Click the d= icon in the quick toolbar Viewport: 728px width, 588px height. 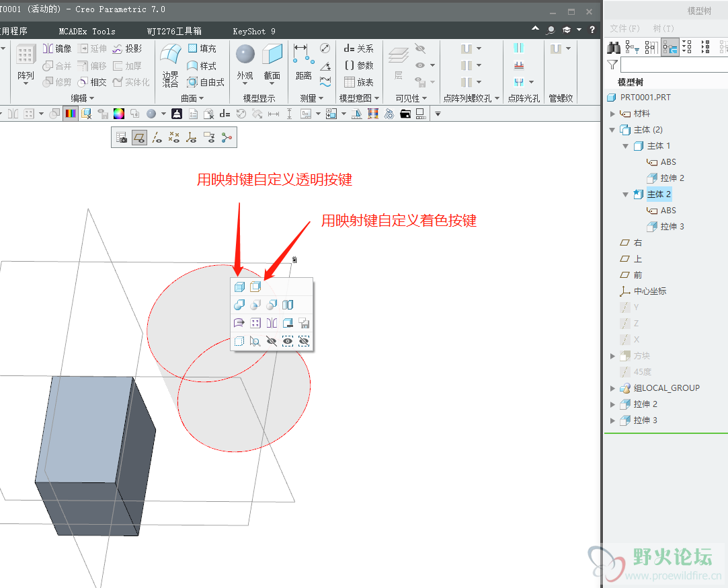tap(225, 114)
